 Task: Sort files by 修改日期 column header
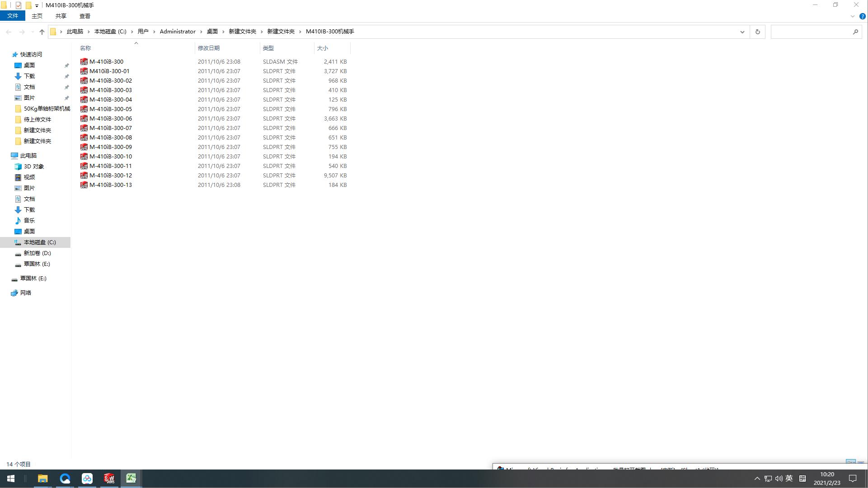tap(208, 48)
